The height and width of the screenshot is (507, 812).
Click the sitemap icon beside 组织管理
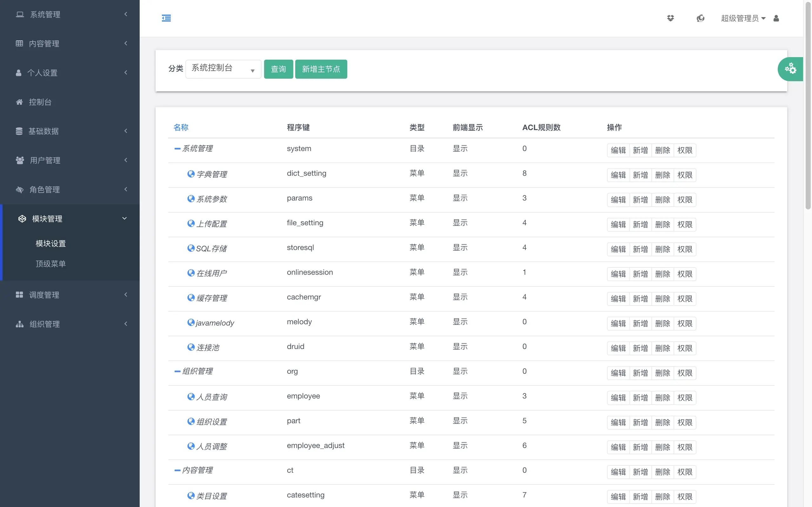coord(20,324)
